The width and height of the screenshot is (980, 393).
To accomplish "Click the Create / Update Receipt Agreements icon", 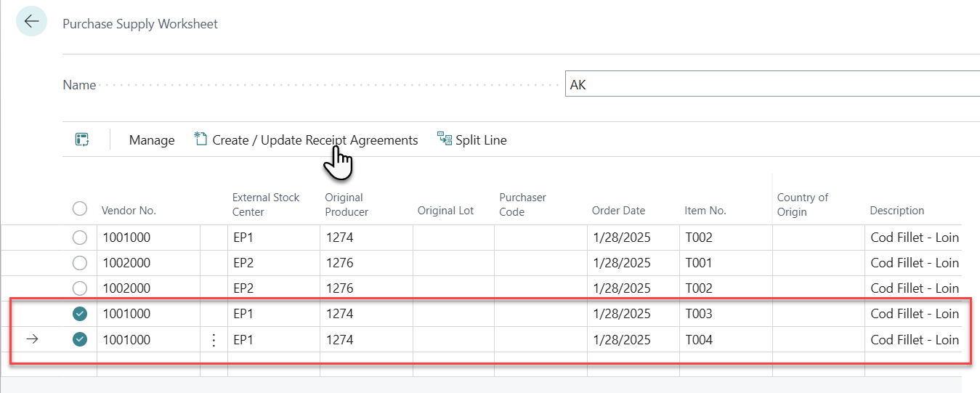I will click(x=201, y=139).
